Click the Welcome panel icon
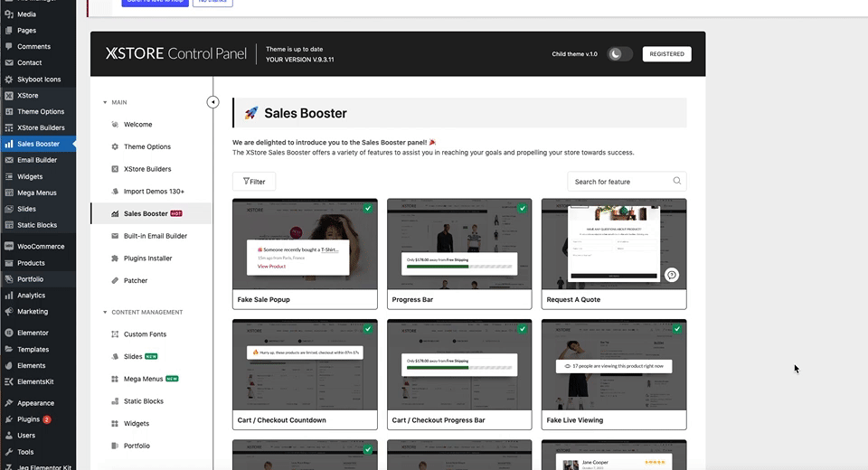868x470 pixels. tap(115, 125)
